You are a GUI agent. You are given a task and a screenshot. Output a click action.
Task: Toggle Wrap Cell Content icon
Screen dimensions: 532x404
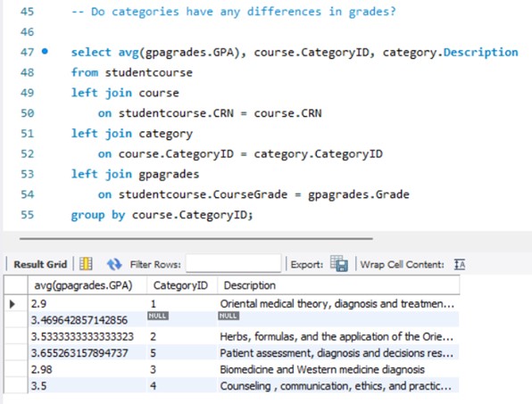pos(460,264)
